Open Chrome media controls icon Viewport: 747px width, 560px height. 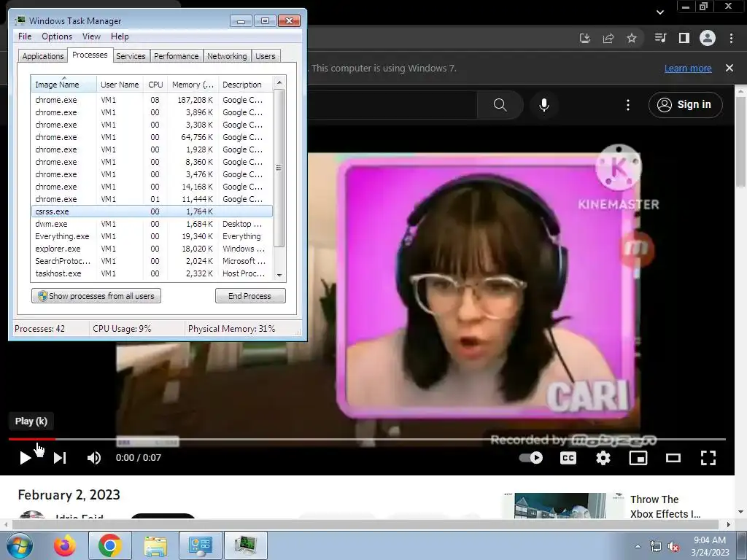(x=660, y=38)
